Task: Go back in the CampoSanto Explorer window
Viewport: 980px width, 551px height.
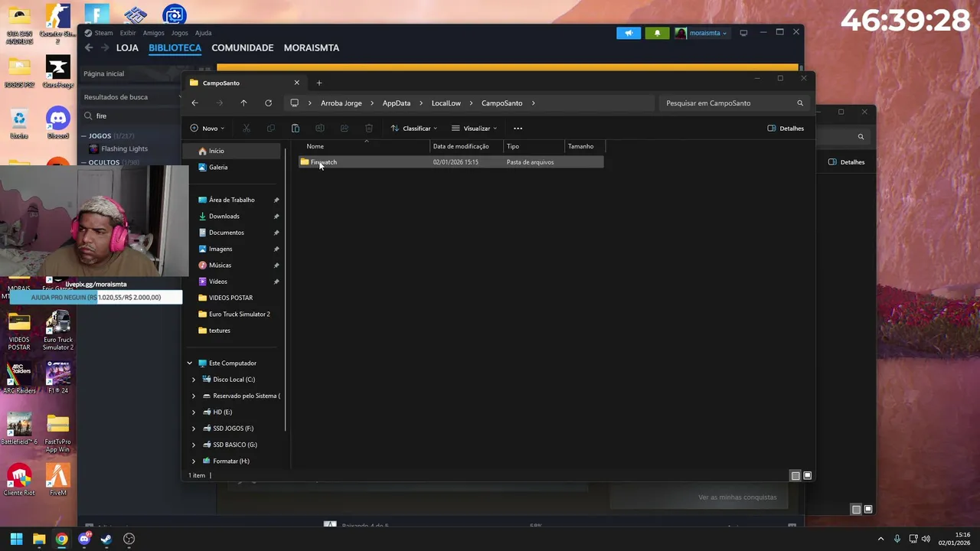Action: point(194,103)
